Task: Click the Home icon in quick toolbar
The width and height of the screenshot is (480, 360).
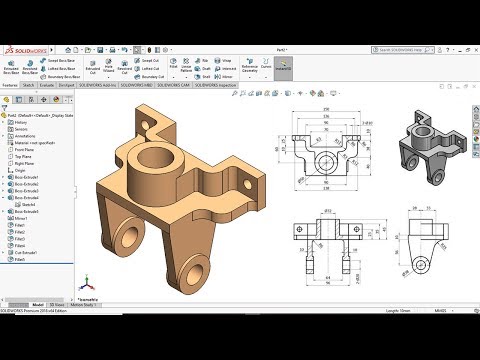Action: pyautogui.click(x=68, y=50)
